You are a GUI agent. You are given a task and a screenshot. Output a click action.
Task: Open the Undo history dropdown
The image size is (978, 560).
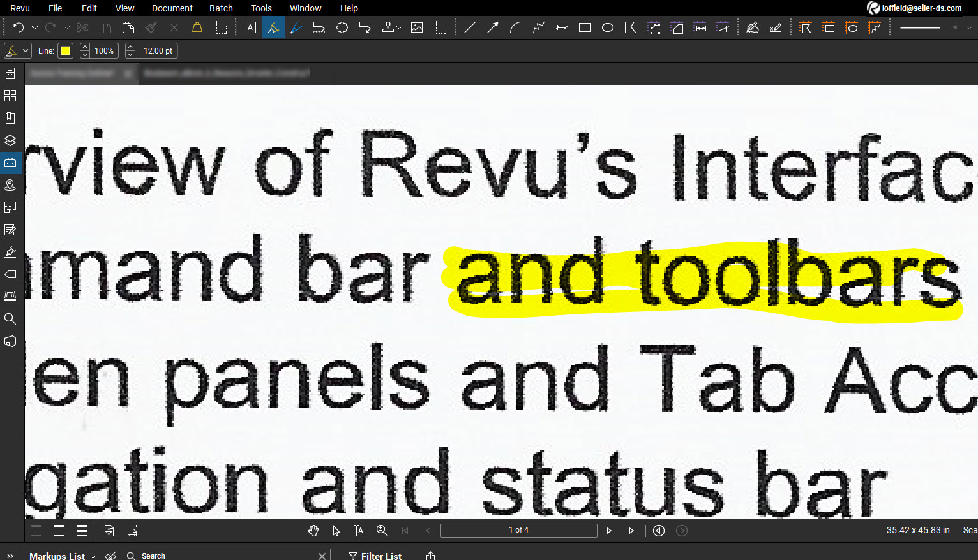coord(34,28)
